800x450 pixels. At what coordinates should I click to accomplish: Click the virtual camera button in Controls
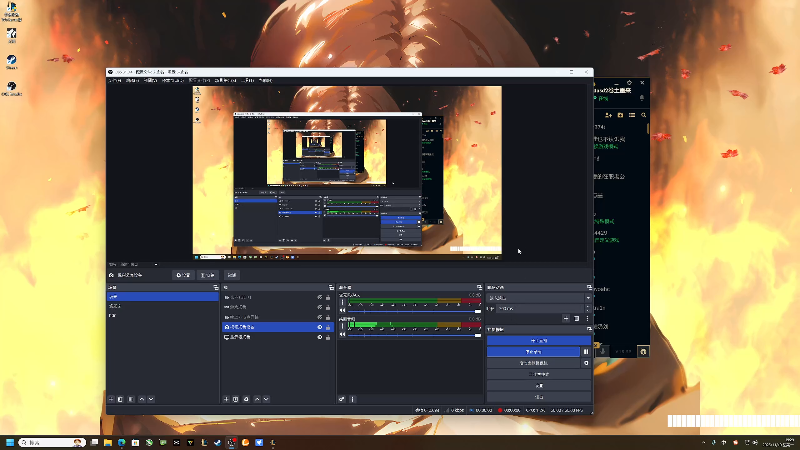tap(533, 363)
